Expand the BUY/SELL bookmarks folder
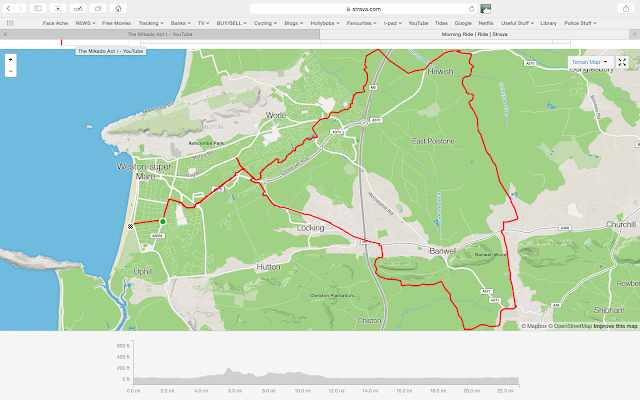Screen dimensions: 640x400 pyautogui.click(x=231, y=23)
